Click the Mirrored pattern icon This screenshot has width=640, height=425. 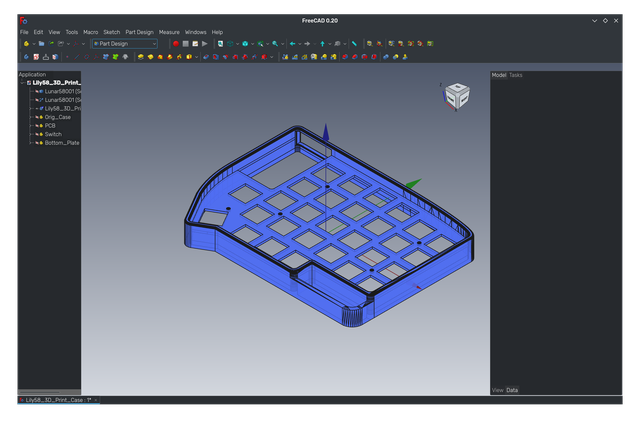coord(285,57)
